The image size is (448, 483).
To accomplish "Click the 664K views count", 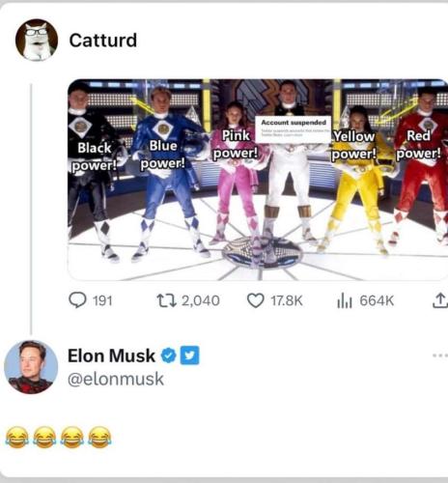I will [377, 300].
